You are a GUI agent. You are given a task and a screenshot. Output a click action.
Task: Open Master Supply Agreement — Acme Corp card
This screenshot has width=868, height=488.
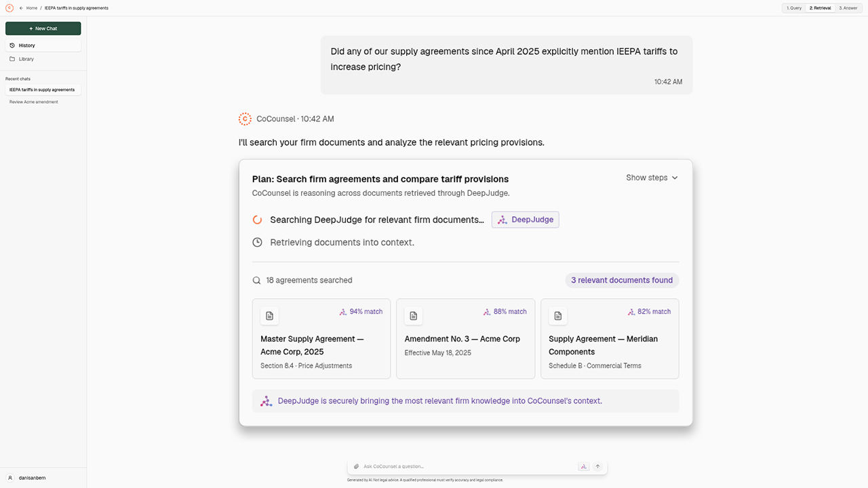pyautogui.click(x=321, y=339)
